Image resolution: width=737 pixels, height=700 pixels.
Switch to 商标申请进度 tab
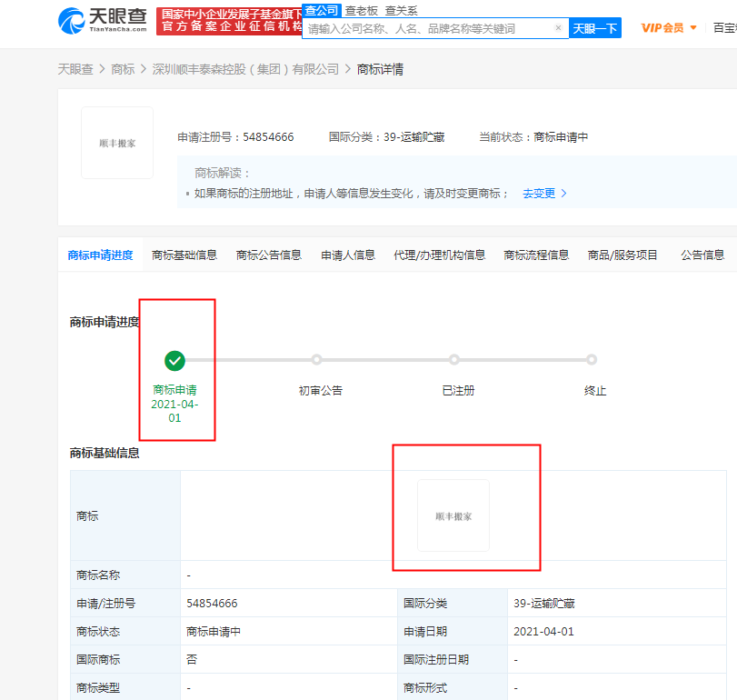[x=100, y=255]
